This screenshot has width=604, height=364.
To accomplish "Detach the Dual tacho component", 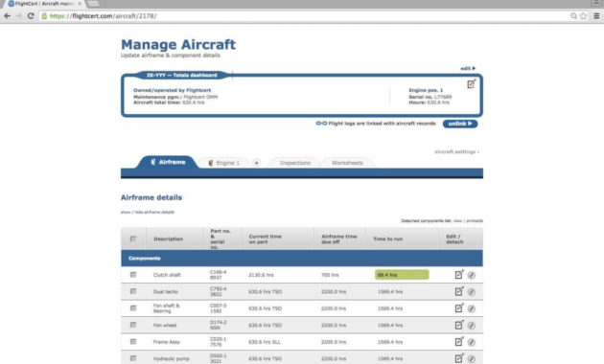I will 472,292.
